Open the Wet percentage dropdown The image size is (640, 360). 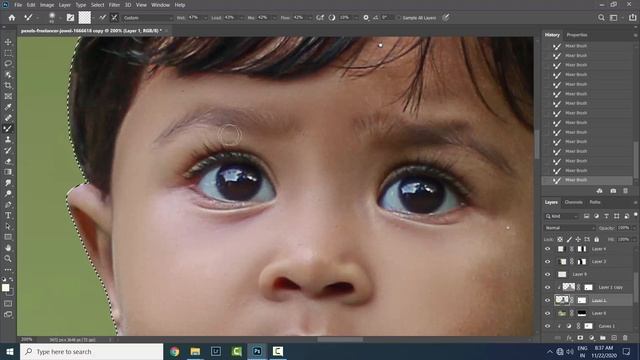point(205,18)
